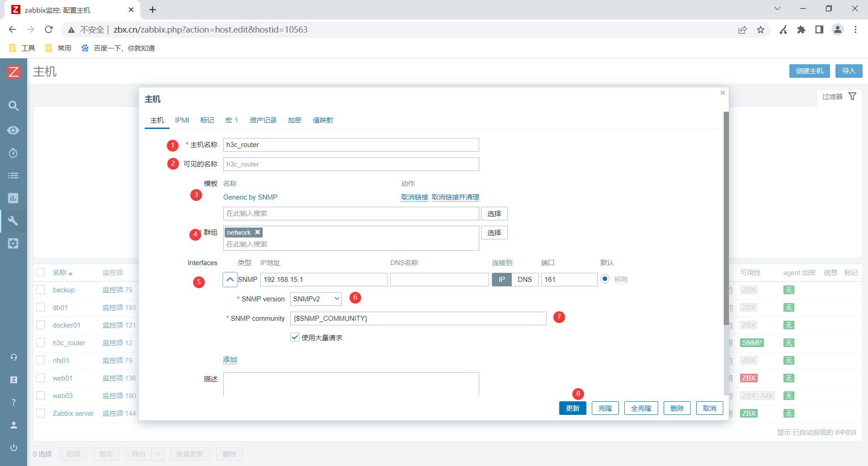Click the 主机名称 input field

click(x=351, y=145)
